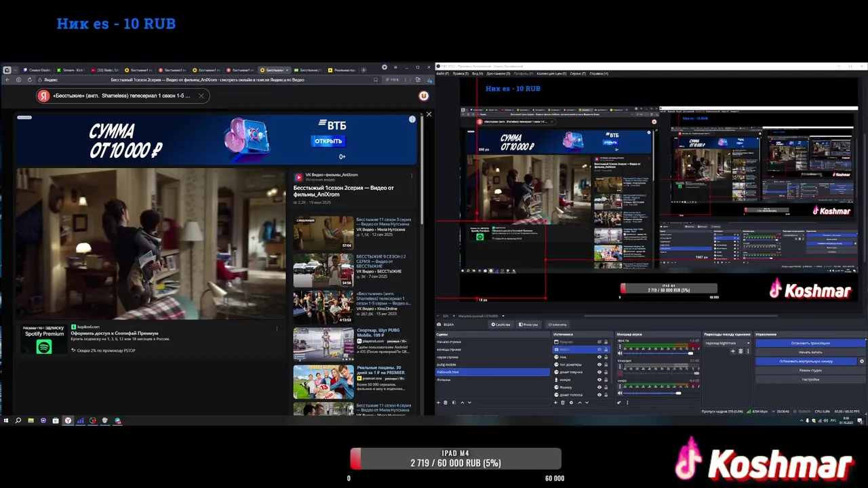
Task: Hide the донат полоска source
Action: 599,395
